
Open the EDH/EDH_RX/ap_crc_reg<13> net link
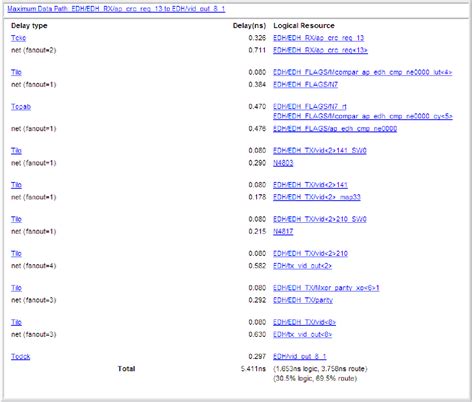point(320,50)
